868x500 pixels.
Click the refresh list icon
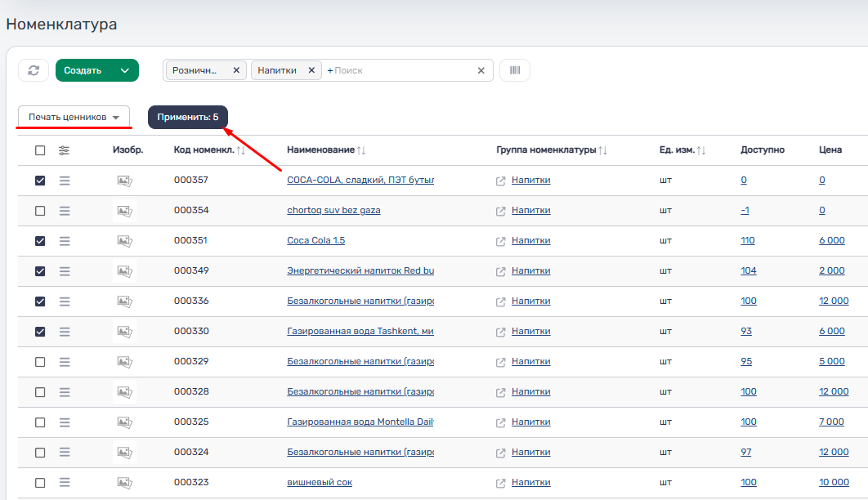[x=34, y=70]
